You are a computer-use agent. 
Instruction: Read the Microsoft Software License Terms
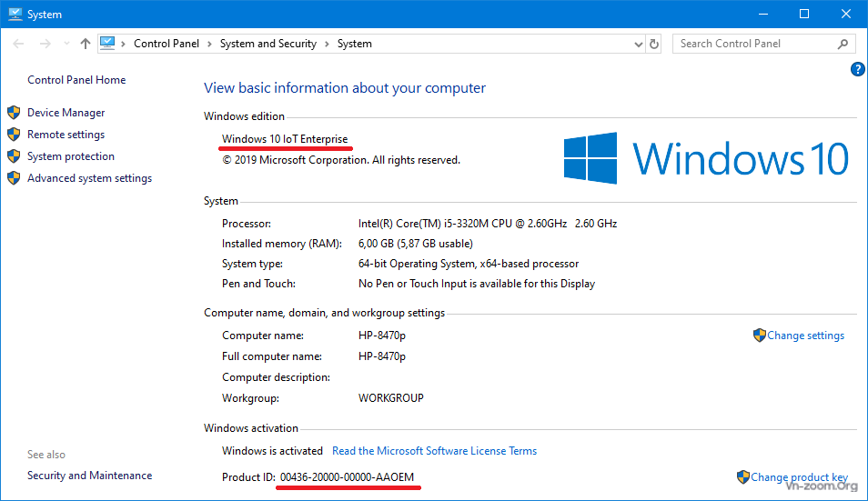tap(435, 451)
